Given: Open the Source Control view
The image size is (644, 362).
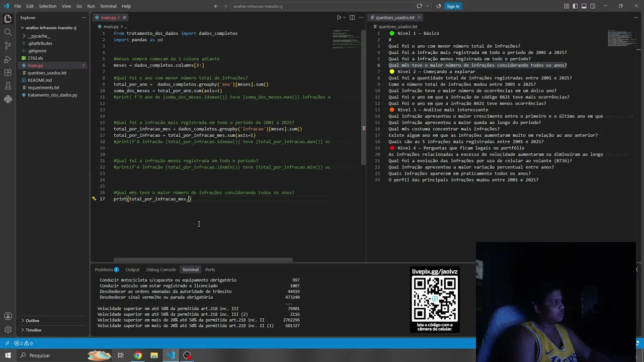Looking at the screenshot, I should (x=8, y=46).
